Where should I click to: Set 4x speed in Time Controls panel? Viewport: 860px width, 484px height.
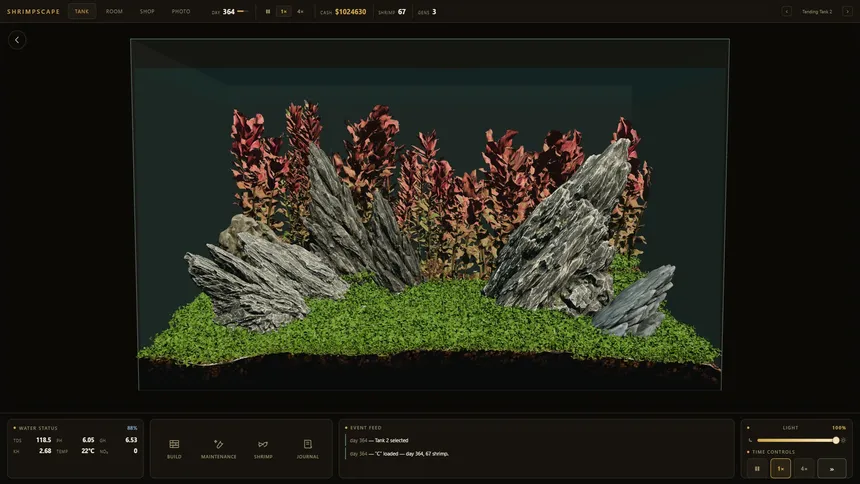(804, 469)
